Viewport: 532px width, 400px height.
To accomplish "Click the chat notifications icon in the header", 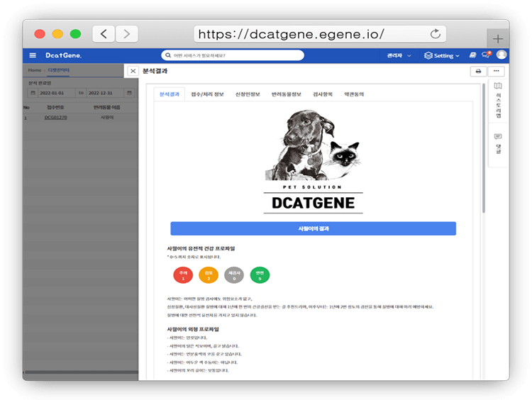I will click(x=487, y=55).
